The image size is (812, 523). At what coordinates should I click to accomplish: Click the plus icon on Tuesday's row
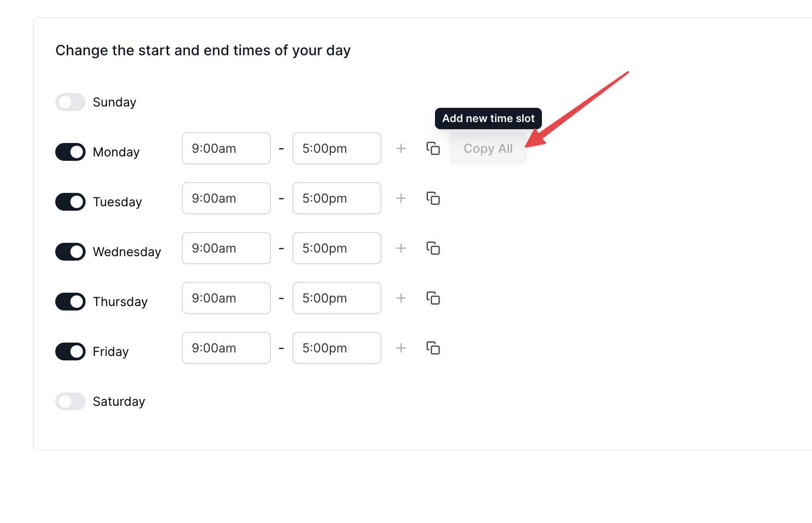tap(401, 199)
